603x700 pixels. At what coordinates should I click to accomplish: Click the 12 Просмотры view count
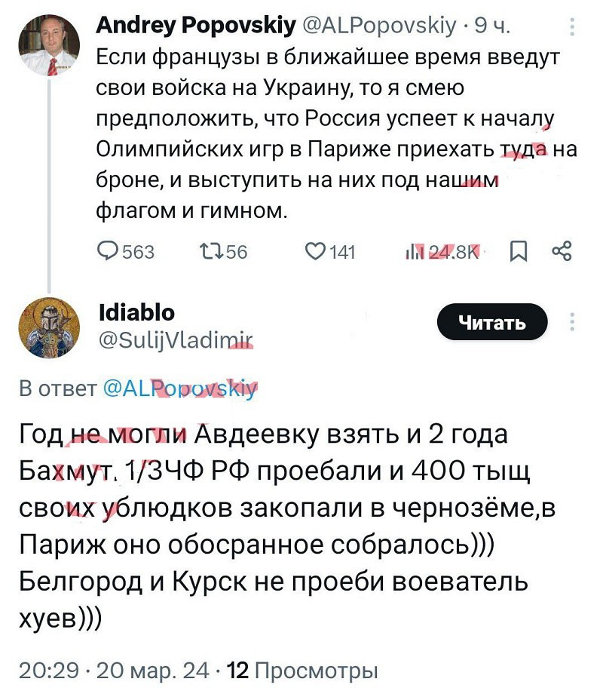pos(302,670)
